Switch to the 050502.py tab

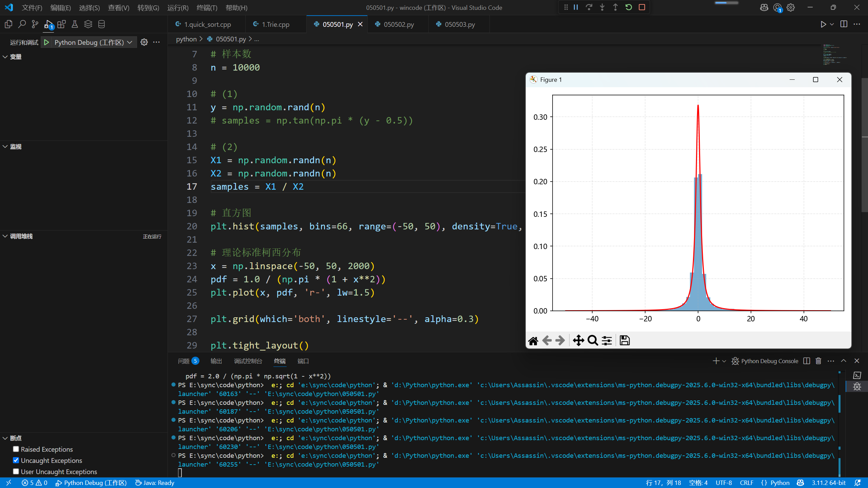click(398, 24)
